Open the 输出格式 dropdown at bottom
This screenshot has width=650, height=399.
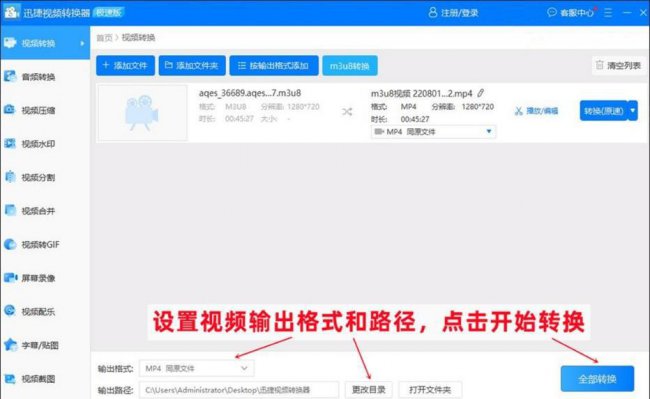coord(197,368)
